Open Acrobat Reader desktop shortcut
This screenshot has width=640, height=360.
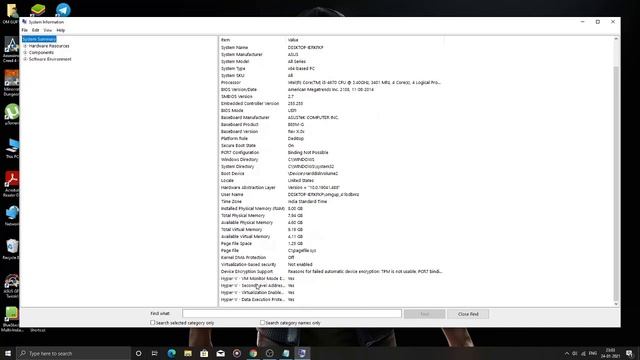[11, 184]
